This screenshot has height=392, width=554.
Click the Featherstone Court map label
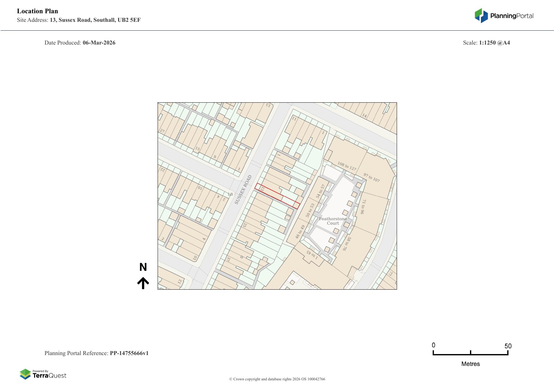[x=333, y=221]
